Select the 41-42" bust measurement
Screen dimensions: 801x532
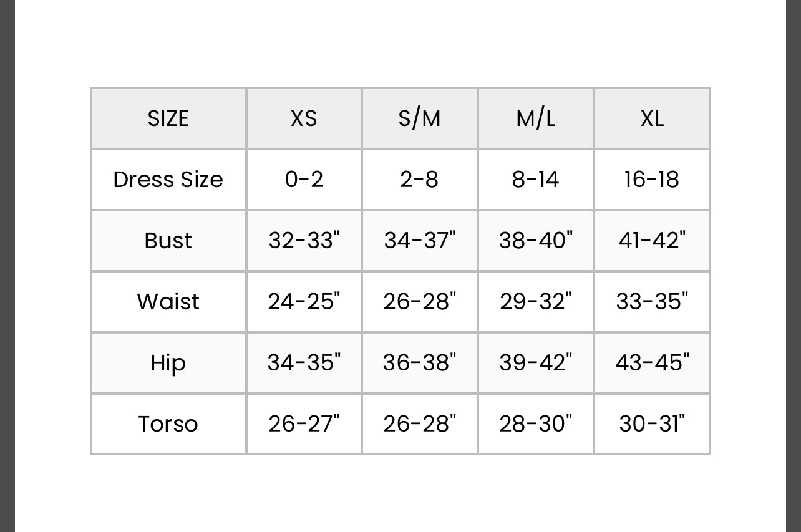(652, 241)
